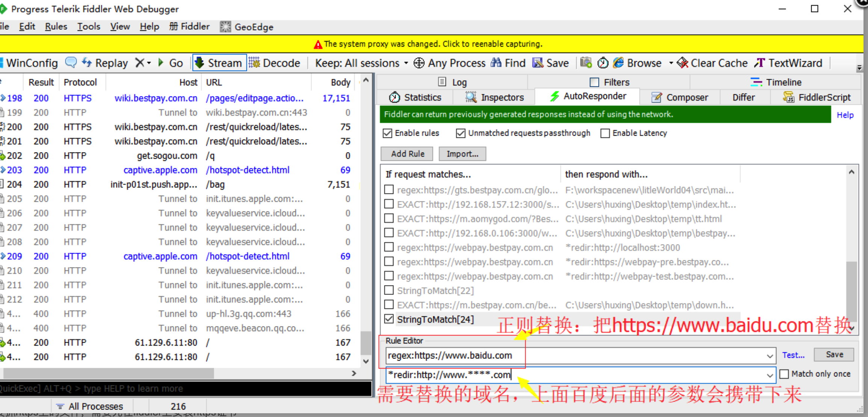Check the Match only once option
Image resolution: width=868 pixels, height=417 pixels.
pos(784,374)
